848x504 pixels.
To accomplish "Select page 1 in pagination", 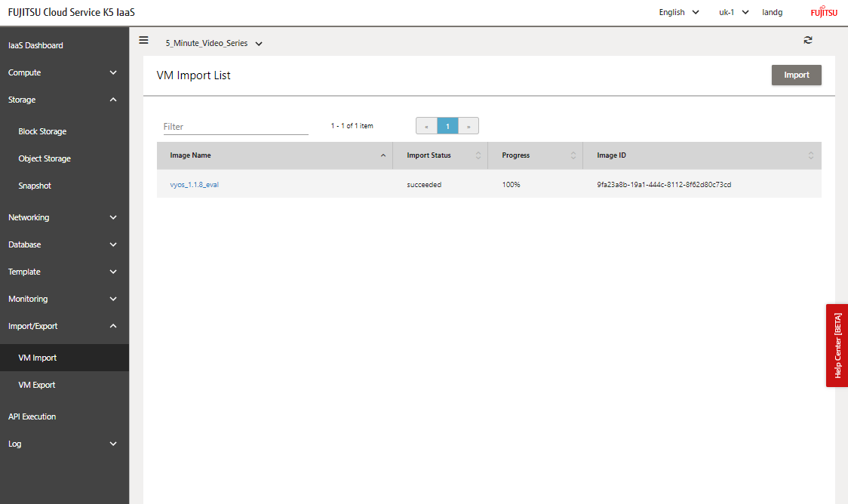I will pos(447,126).
